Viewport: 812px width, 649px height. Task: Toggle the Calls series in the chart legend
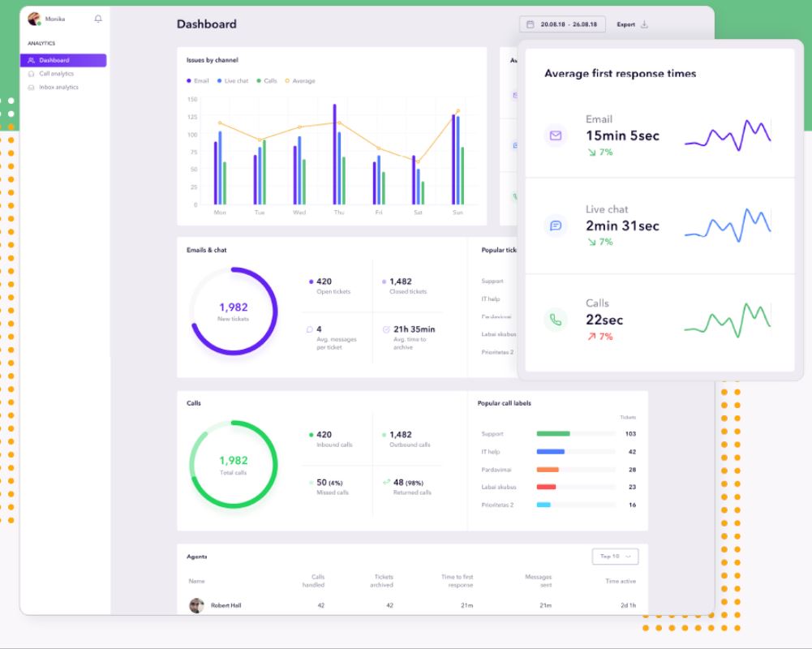(x=267, y=81)
